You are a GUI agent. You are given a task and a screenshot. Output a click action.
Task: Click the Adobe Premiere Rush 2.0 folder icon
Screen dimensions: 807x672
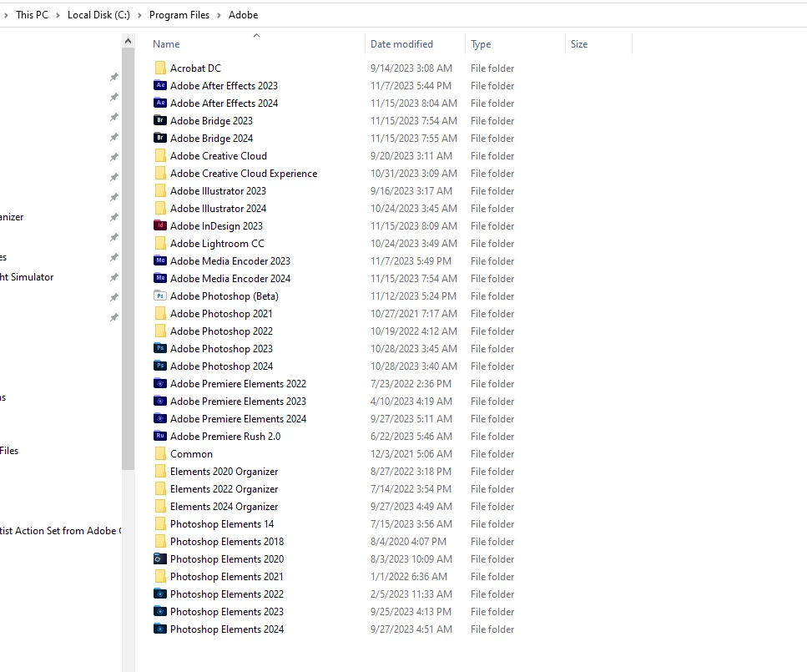(x=160, y=436)
